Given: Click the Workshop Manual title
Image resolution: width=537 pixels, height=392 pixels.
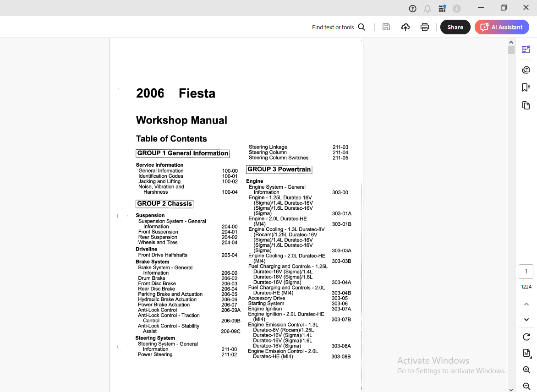Looking at the screenshot, I should coord(181,120).
